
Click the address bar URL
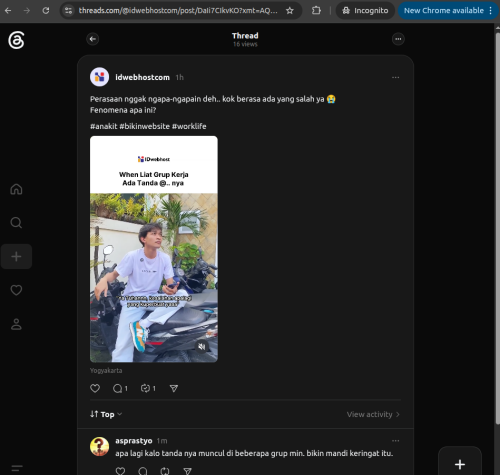click(x=178, y=10)
